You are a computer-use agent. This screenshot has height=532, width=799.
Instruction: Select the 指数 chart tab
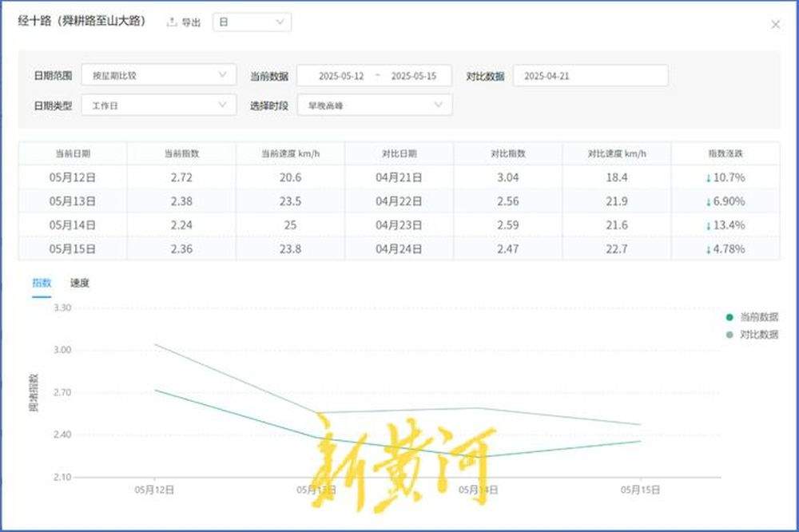pyautogui.click(x=42, y=283)
